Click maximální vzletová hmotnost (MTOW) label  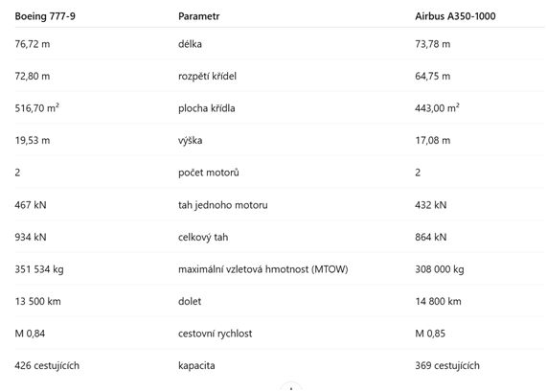[x=263, y=269]
